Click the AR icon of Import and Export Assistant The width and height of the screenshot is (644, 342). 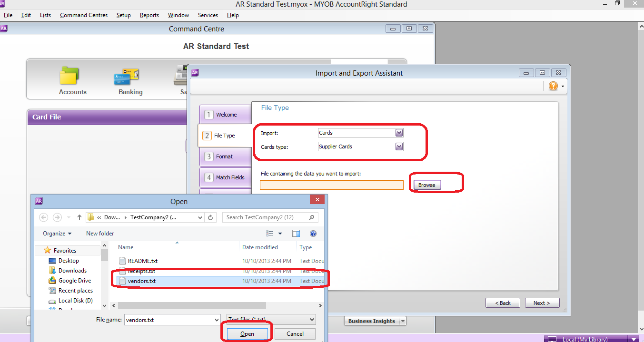(195, 73)
